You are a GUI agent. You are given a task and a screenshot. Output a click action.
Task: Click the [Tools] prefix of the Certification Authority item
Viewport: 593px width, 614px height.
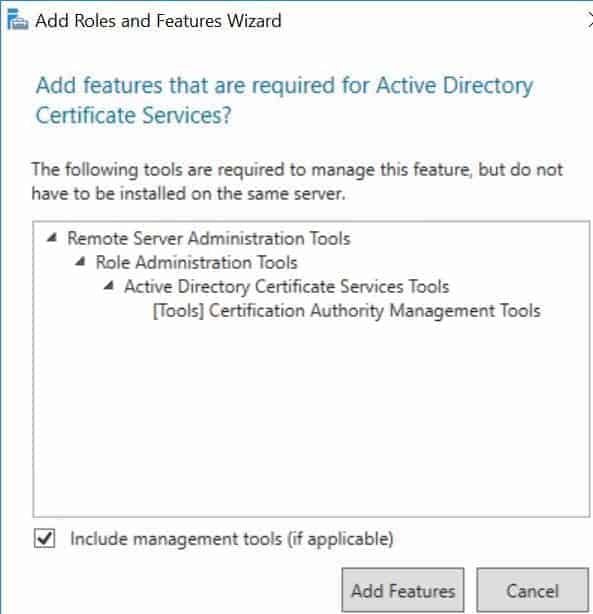tap(179, 311)
